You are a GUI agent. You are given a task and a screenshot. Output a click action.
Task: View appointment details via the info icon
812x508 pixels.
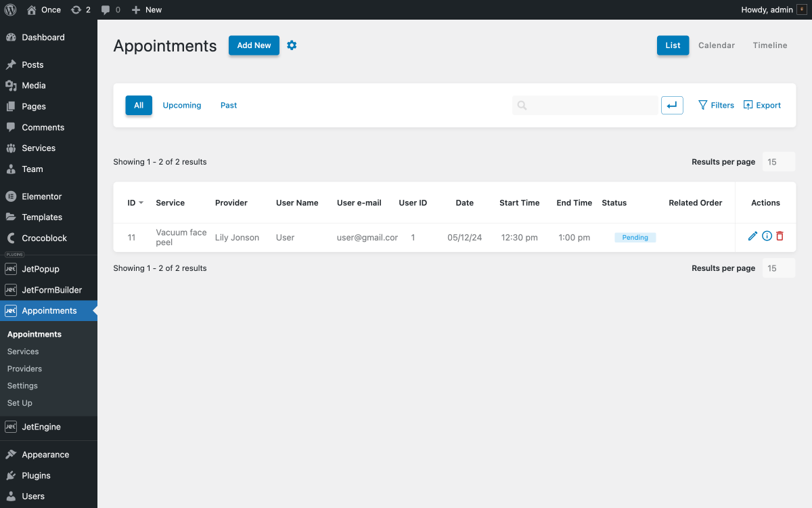pyautogui.click(x=767, y=236)
